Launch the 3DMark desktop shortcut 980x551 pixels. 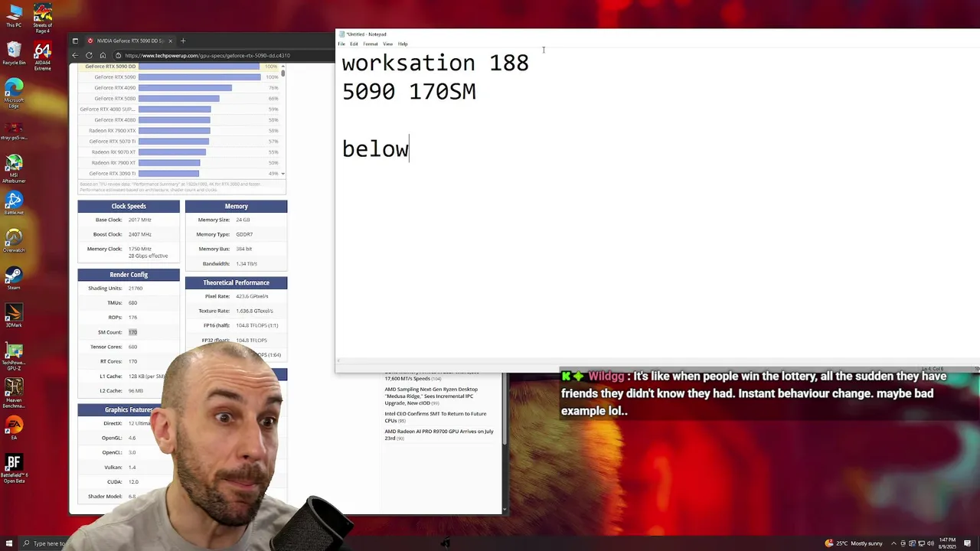pyautogui.click(x=14, y=315)
